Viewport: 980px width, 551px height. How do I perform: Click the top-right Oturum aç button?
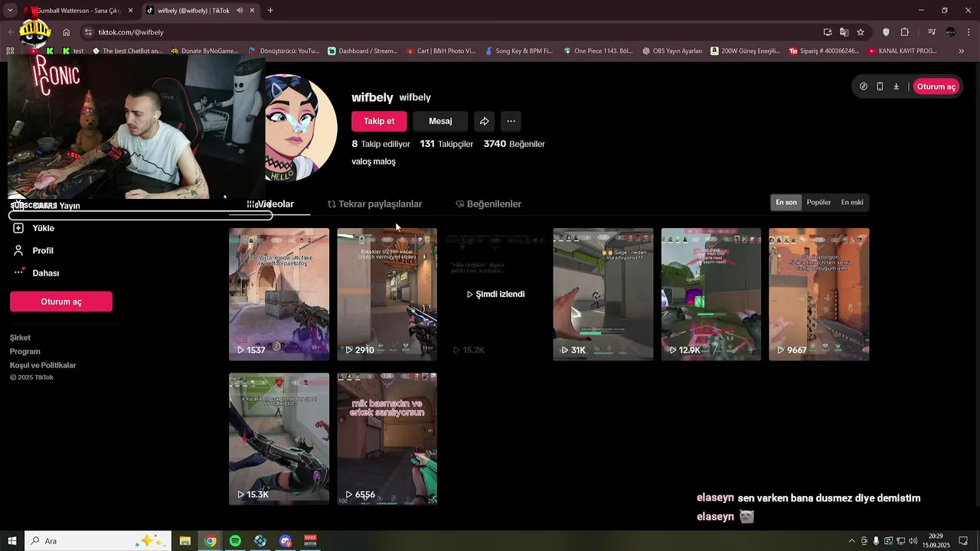(x=936, y=86)
